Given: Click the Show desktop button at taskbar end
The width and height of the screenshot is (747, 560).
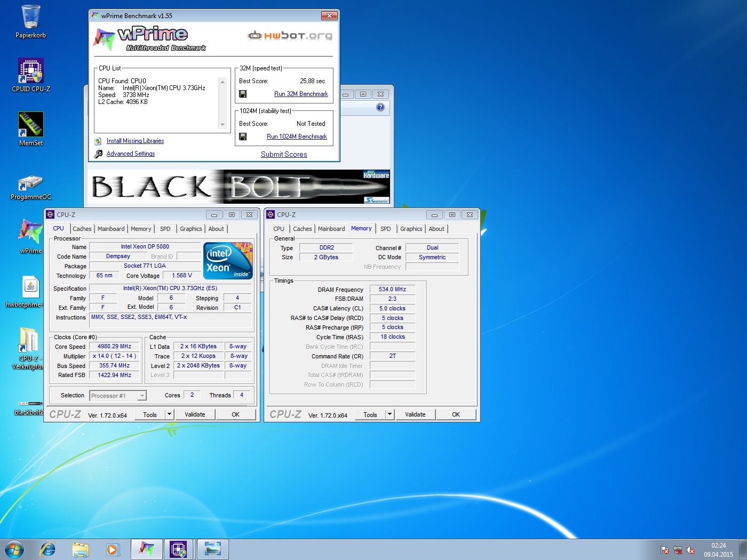Looking at the screenshot, I should click(x=743, y=550).
